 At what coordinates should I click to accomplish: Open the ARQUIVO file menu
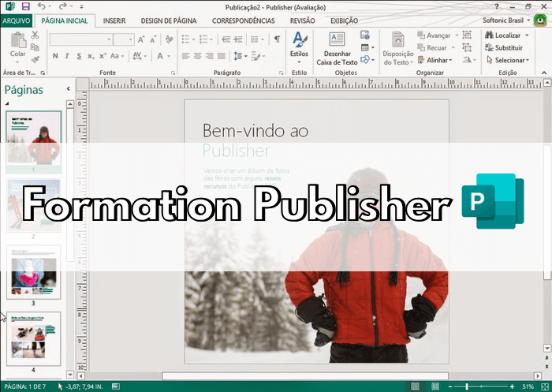[17, 21]
